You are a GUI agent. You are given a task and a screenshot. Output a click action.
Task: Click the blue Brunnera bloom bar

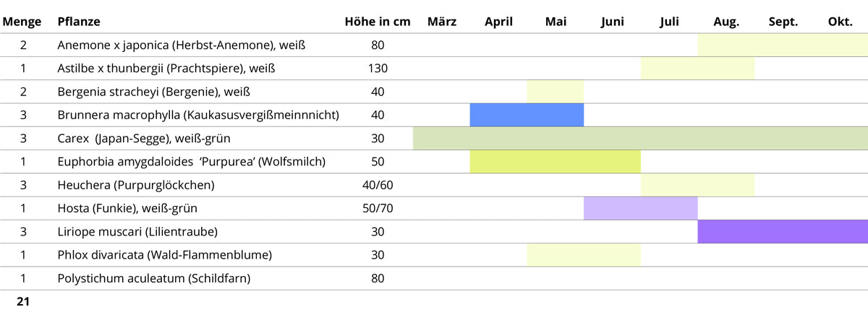pos(527,115)
